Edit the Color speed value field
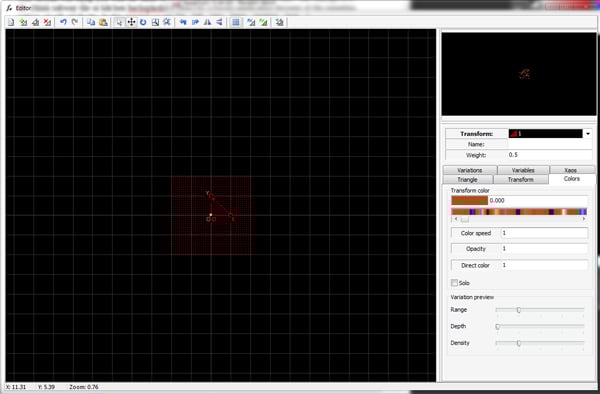This screenshot has width=600, height=394. [544, 233]
